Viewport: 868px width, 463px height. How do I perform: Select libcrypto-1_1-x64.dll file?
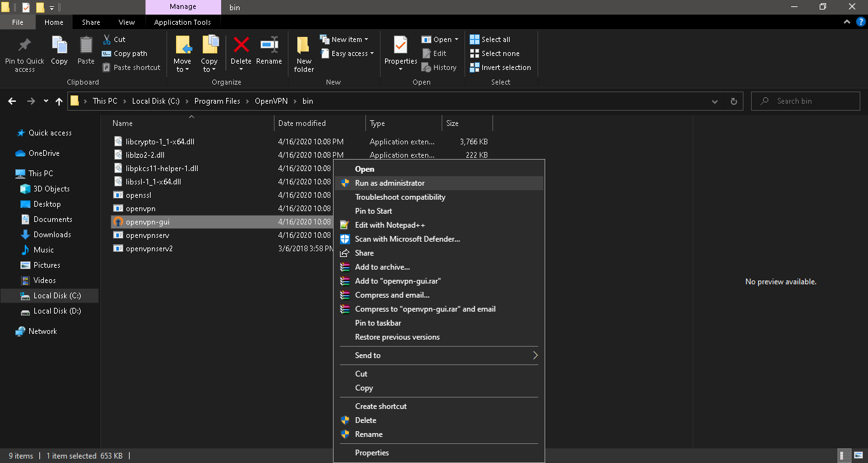tap(159, 142)
